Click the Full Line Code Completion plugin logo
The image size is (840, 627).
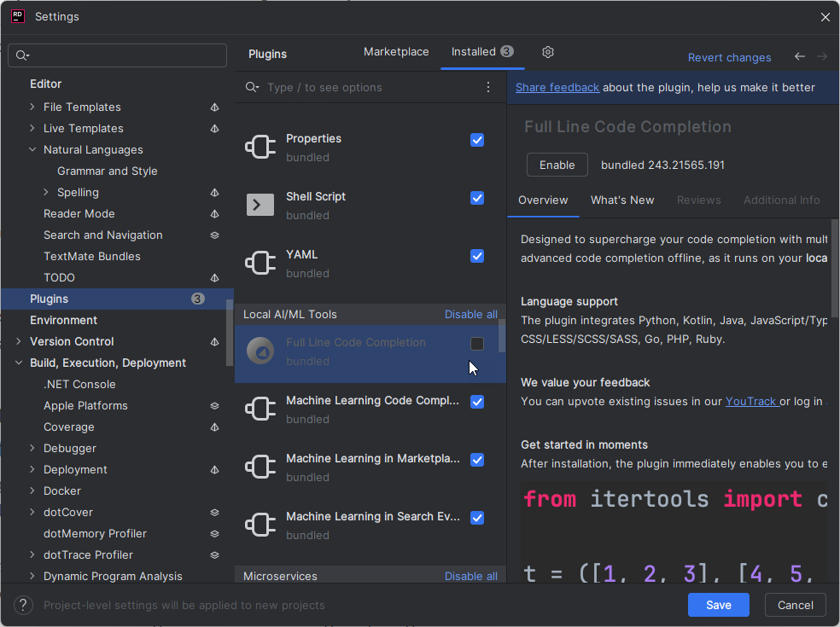(x=260, y=351)
